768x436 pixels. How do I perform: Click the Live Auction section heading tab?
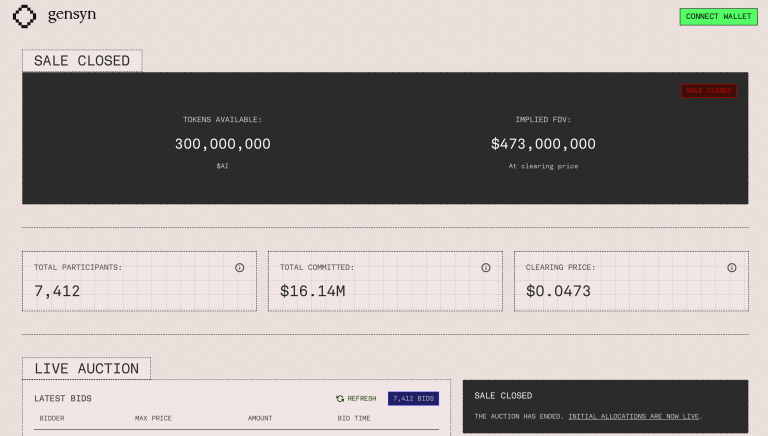[86, 369]
